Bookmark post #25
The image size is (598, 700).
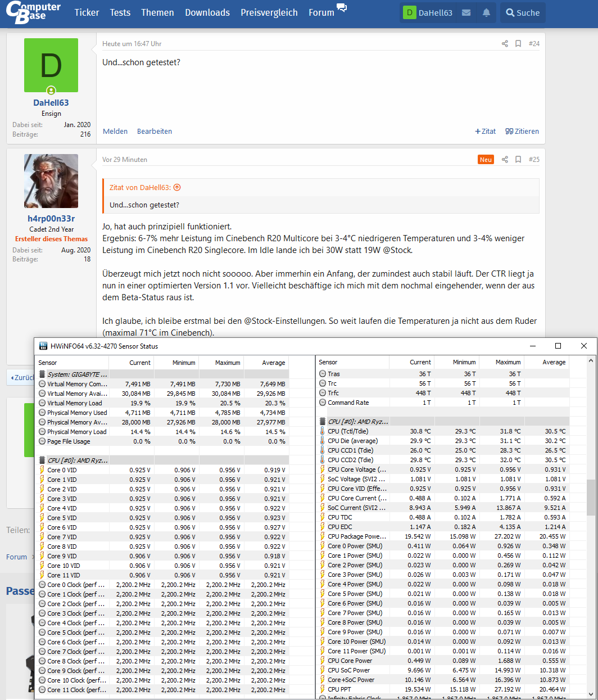[x=518, y=159]
